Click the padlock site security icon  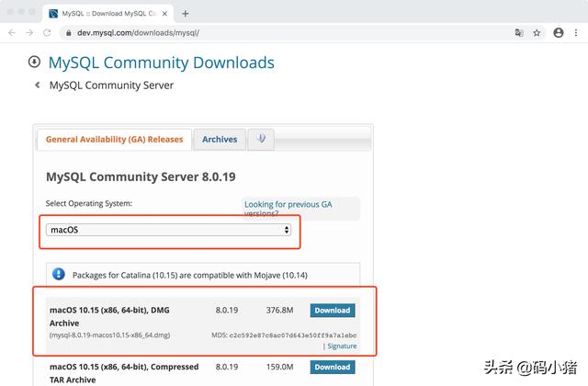pyautogui.click(x=68, y=33)
